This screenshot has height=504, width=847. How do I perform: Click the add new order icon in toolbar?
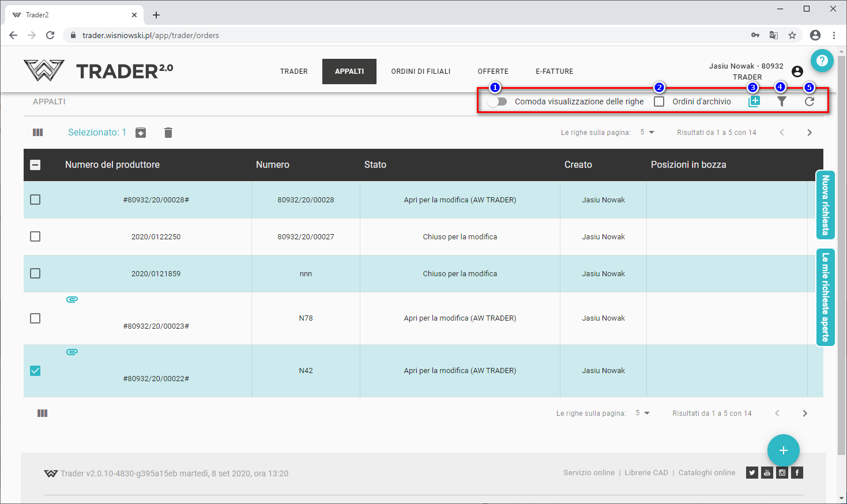(x=754, y=101)
